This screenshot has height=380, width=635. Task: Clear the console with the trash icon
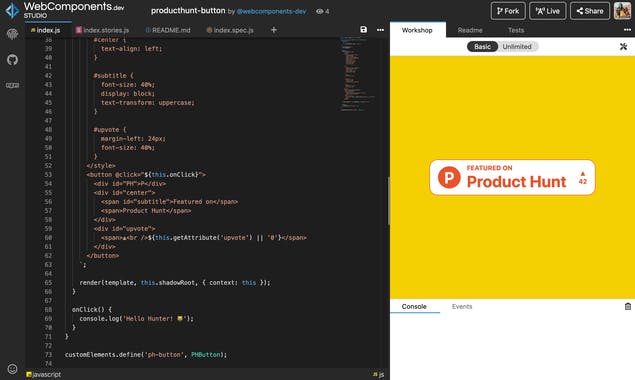628,306
